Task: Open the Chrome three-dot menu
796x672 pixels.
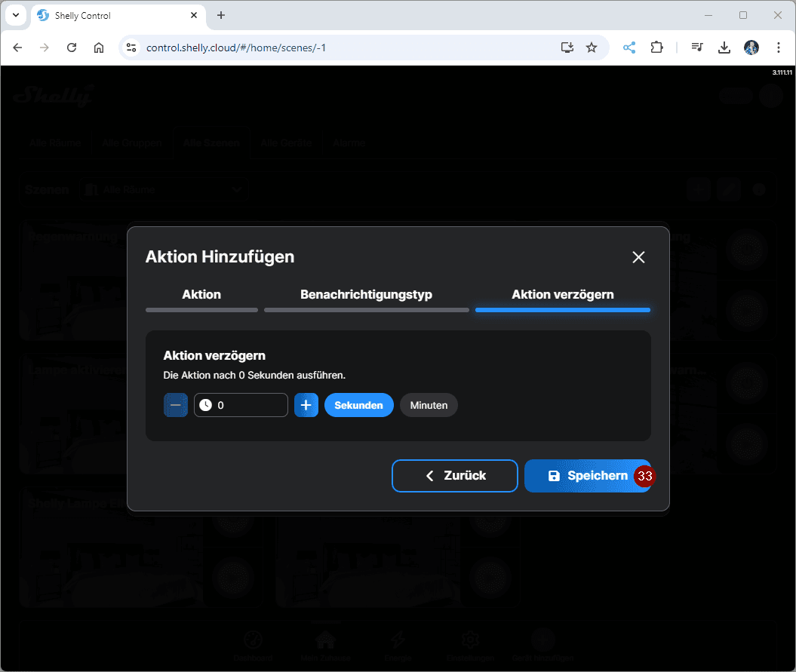Action: [778, 48]
